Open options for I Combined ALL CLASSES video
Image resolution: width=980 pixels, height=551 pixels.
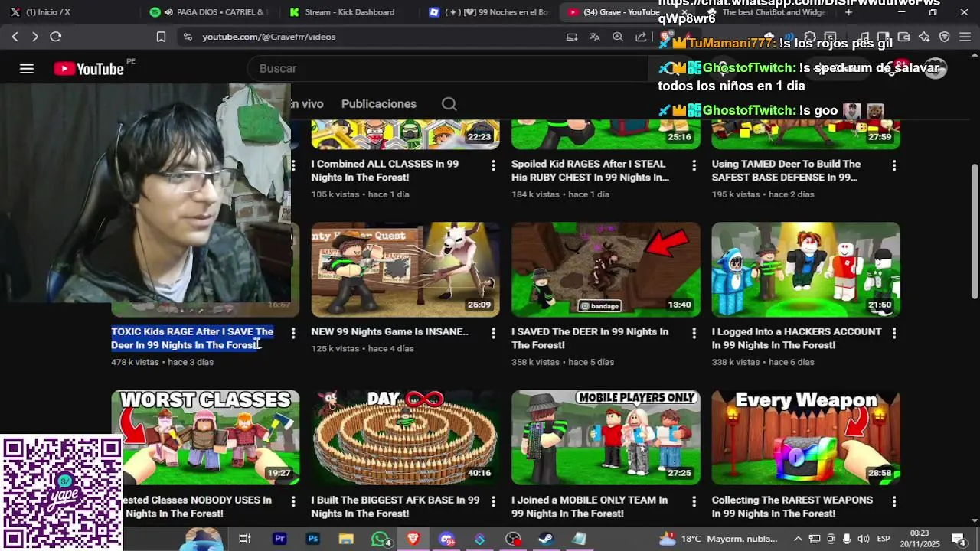(x=493, y=165)
